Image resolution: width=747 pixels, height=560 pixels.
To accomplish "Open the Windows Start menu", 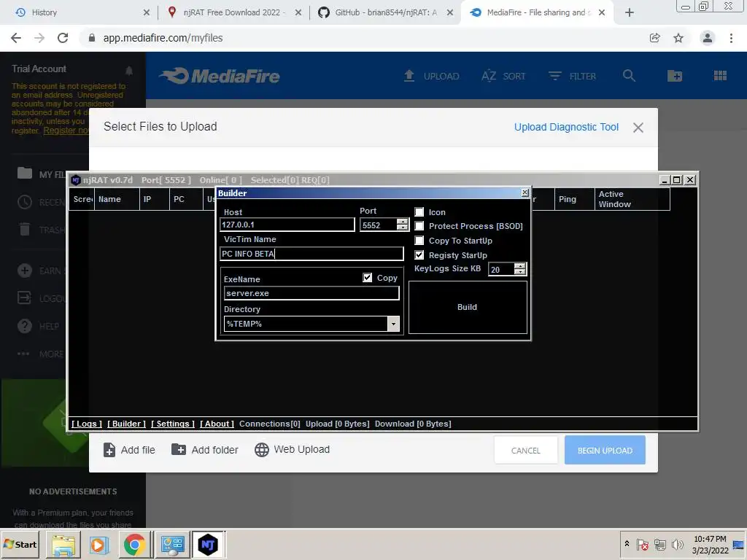I will pyautogui.click(x=20, y=545).
